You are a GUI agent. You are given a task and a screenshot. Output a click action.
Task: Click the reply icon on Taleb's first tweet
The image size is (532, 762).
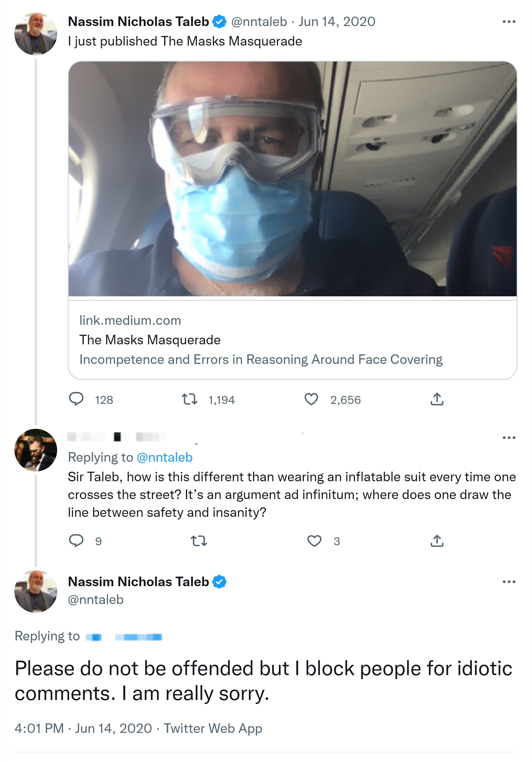point(76,399)
